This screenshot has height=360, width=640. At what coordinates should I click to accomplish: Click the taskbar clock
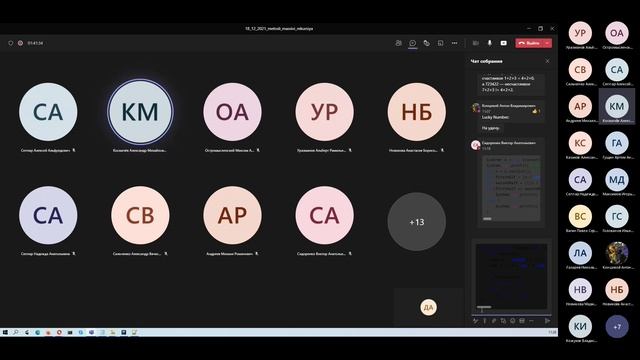click(x=552, y=333)
